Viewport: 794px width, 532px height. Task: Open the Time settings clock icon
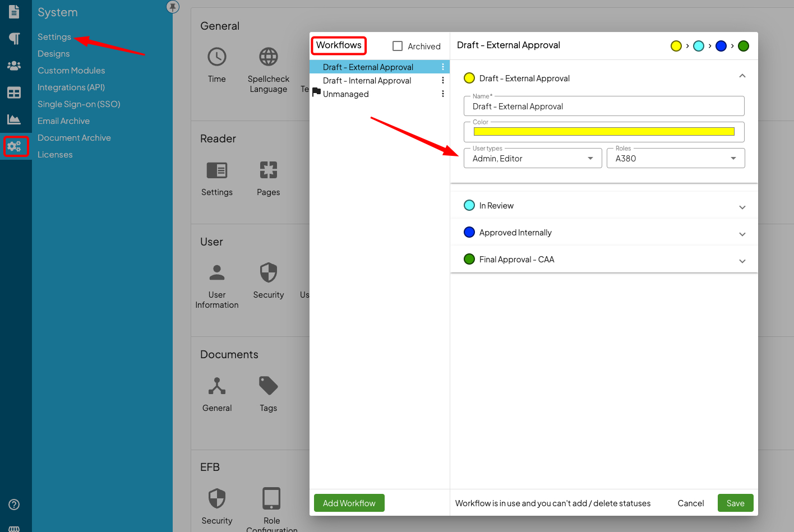tap(217, 57)
